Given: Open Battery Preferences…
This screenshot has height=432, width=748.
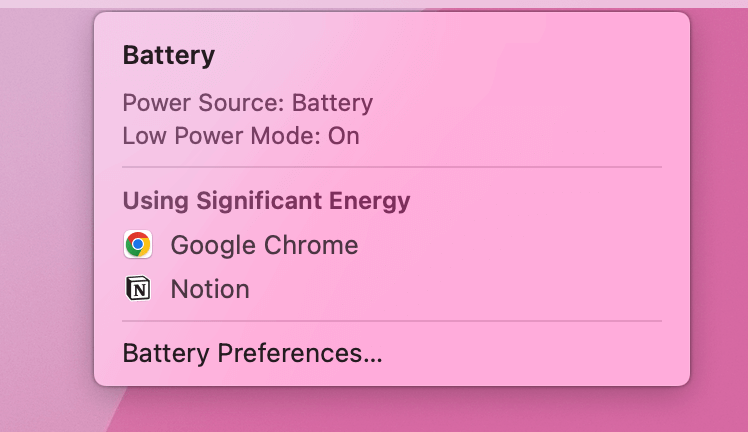Looking at the screenshot, I should pos(252,354).
